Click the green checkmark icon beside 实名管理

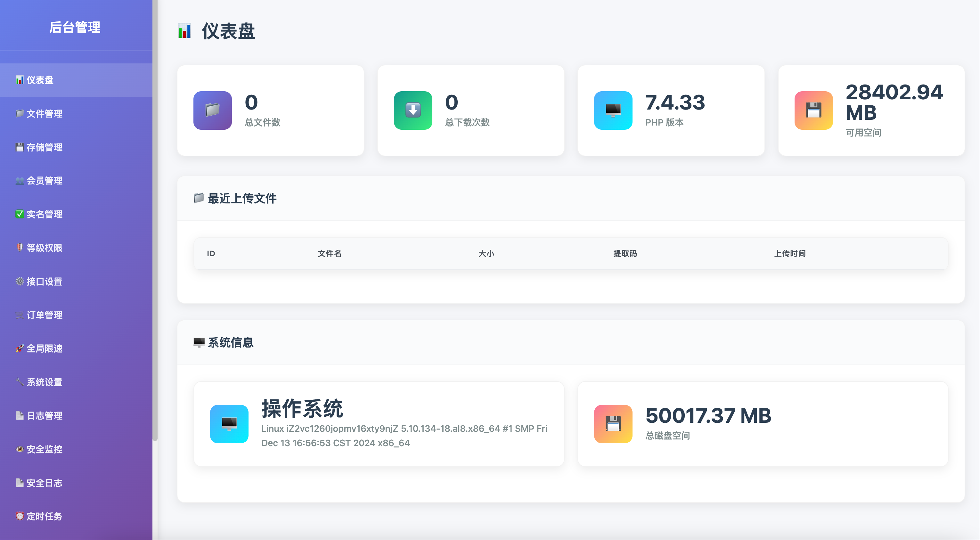click(x=20, y=214)
